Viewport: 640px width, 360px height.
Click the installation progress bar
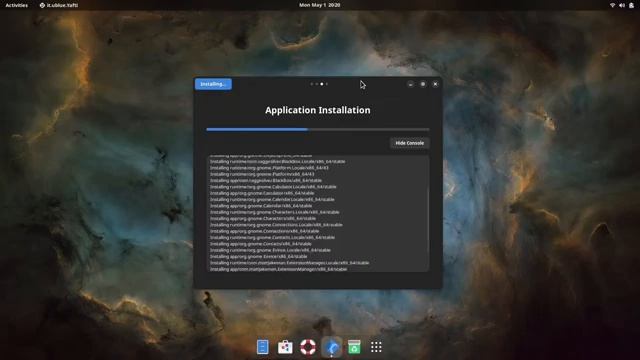pyautogui.click(x=318, y=129)
